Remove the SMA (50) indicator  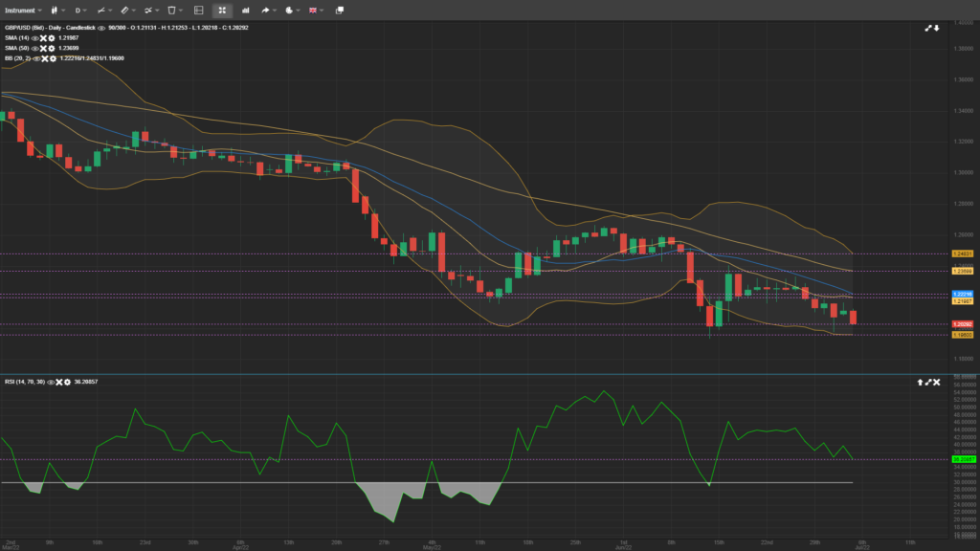pyautogui.click(x=43, y=48)
